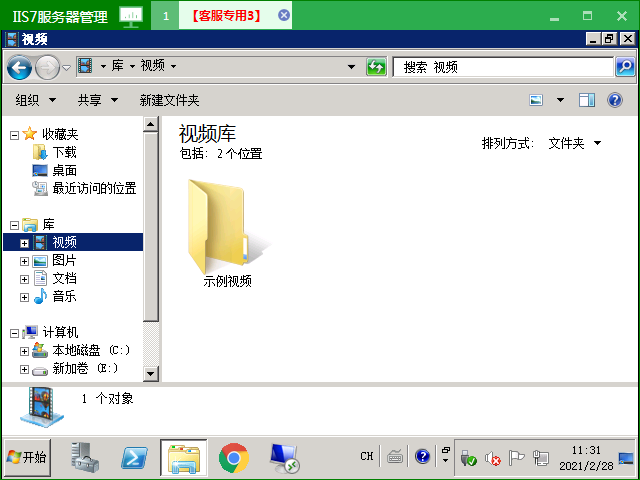This screenshot has height=480, width=640.
Task: Click the refresh button beside address bar
Action: pyautogui.click(x=376, y=67)
